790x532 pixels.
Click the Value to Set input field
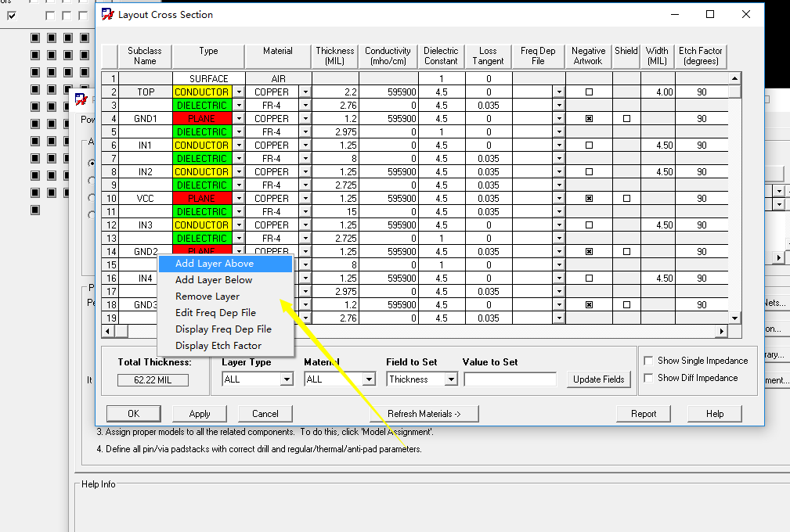510,379
